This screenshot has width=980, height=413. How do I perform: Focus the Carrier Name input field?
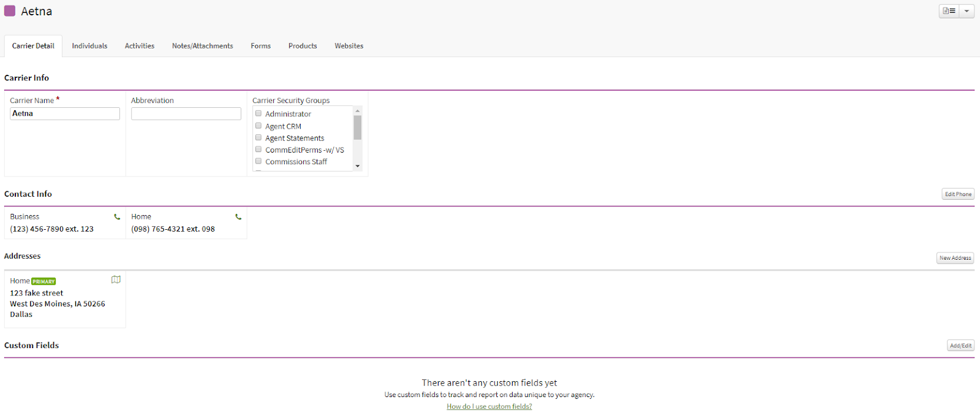click(x=65, y=113)
